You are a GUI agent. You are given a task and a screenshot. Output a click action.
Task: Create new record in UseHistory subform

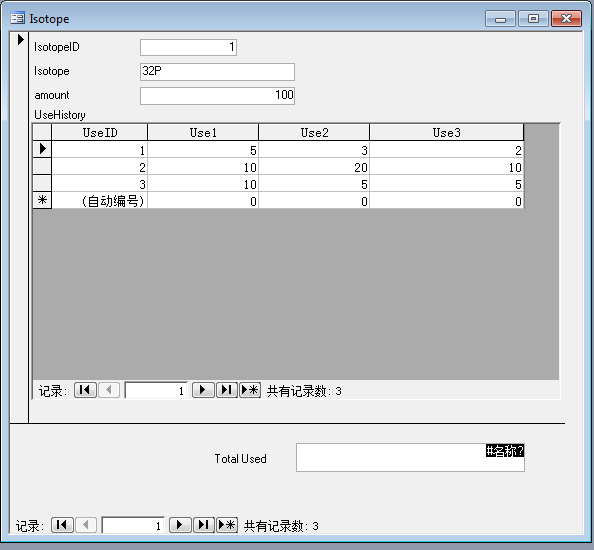click(x=250, y=390)
